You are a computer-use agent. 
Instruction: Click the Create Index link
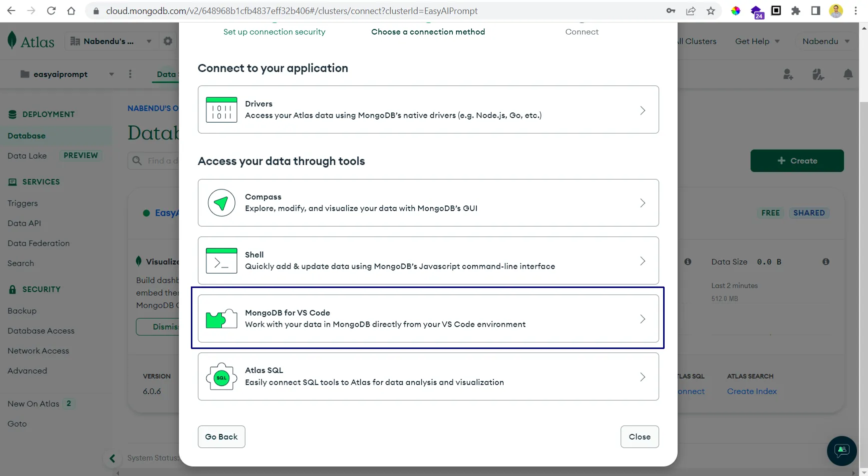coord(752,391)
